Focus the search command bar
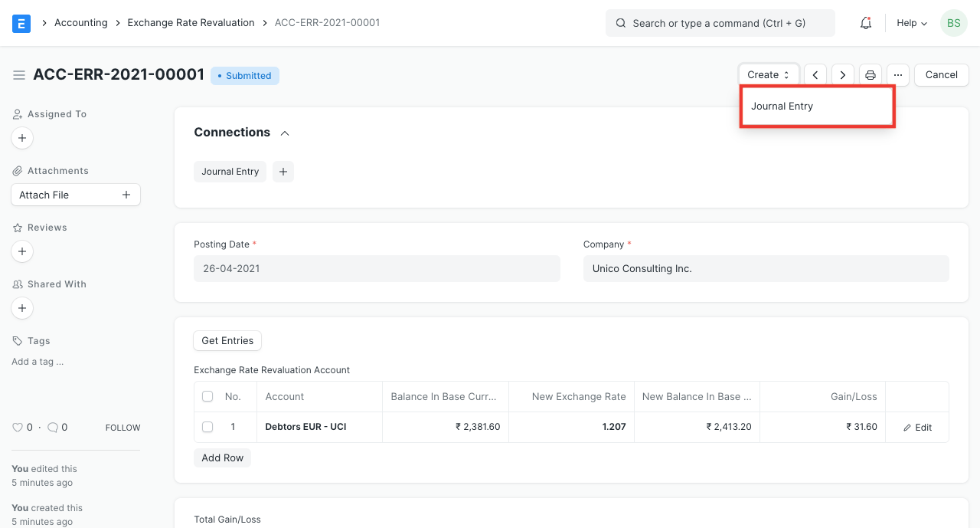980x528 pixels. pyautogui.click(x=720, y=23)
